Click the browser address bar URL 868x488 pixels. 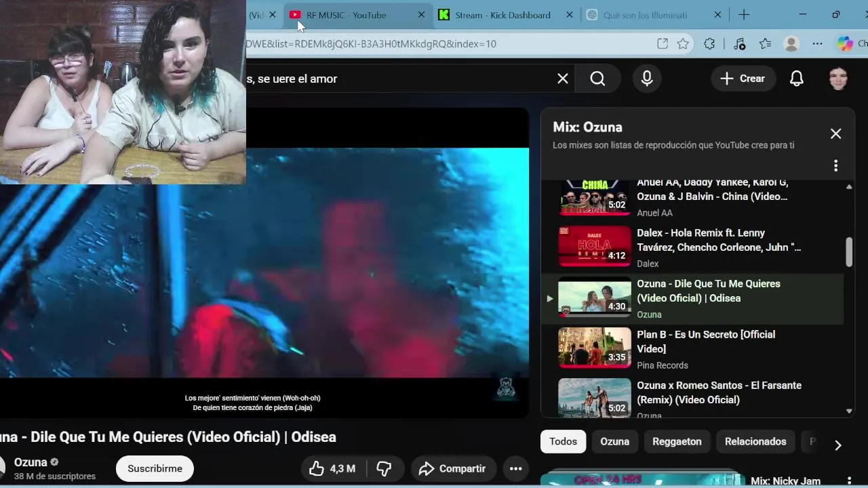pyautogui.click(x=371, y=44)
